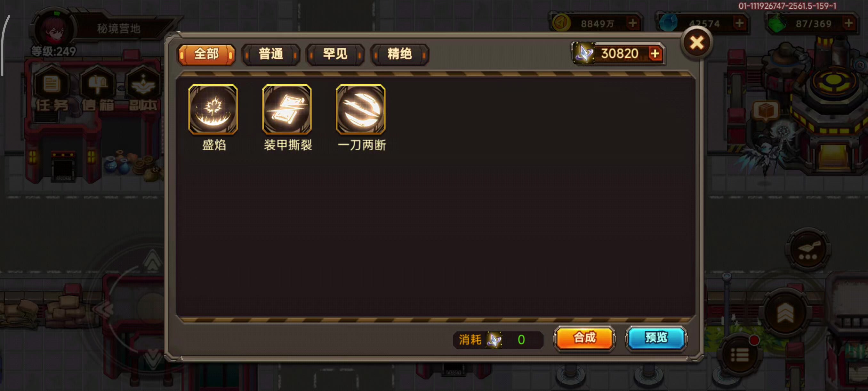
Task: Select the 盛焰 skill icon
Action: (x=213, y=109)
